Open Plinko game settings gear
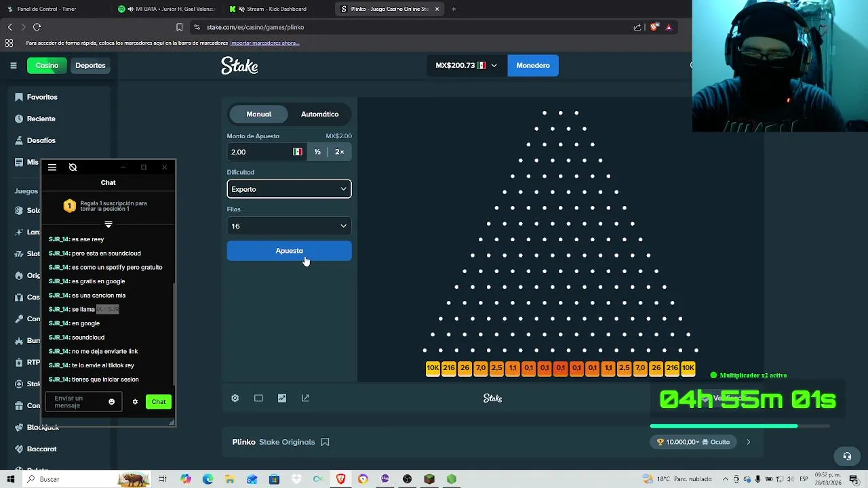This screenshot has width=868, height=488. 235,398
